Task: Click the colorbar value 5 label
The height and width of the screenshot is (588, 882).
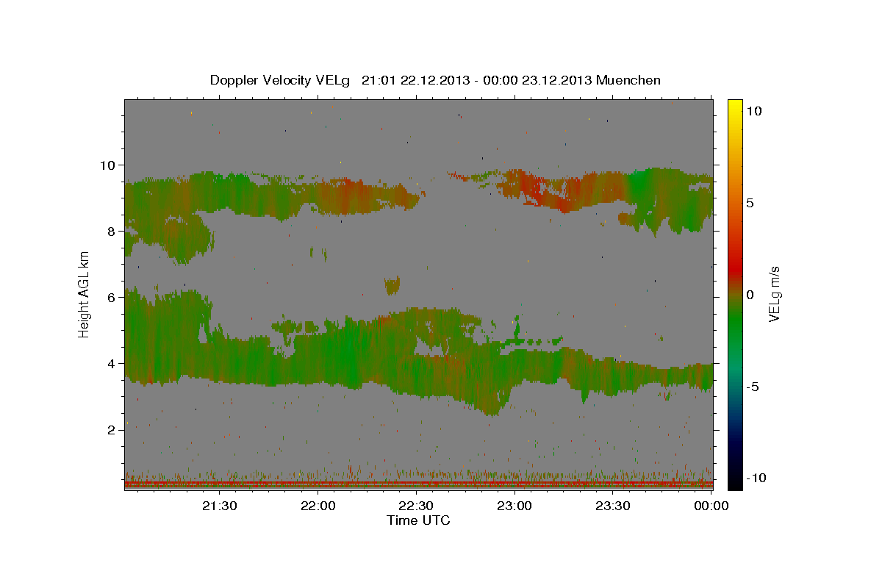Action: coord(751,202)
